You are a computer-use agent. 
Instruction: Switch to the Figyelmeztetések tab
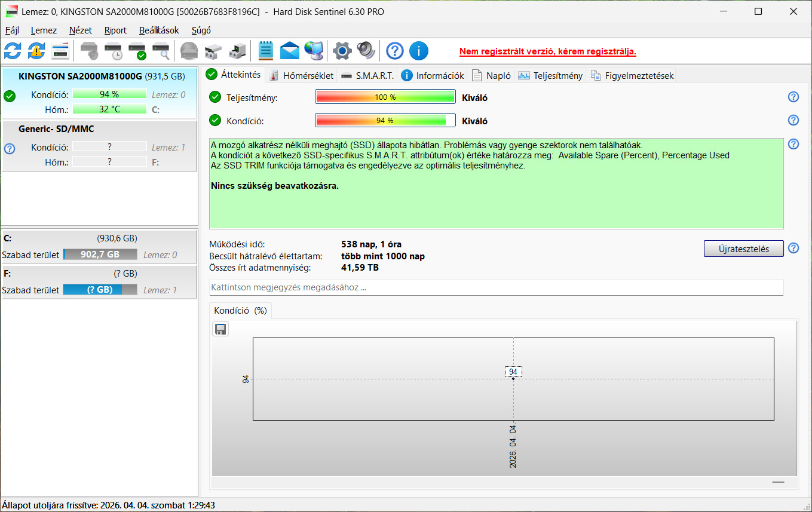[632, 75]
